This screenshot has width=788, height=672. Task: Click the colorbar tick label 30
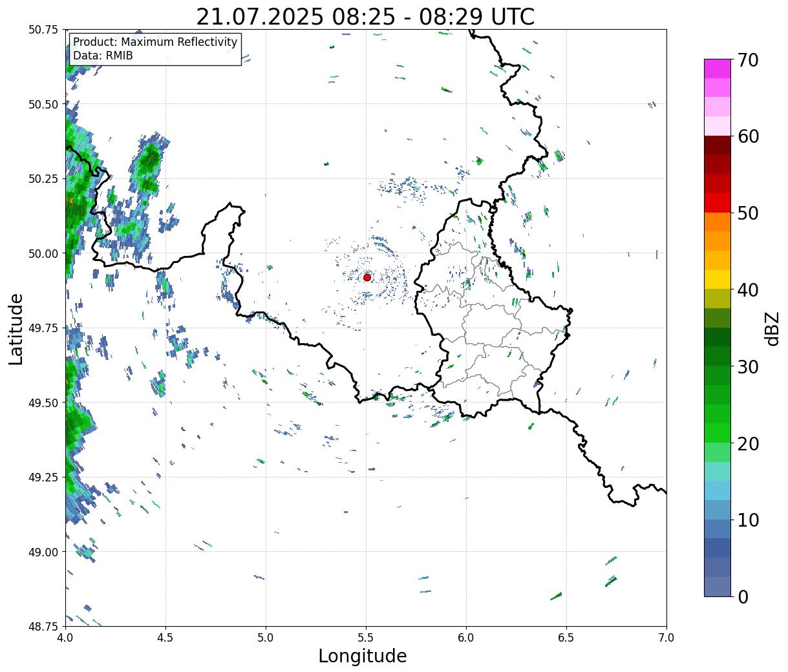pyautogui.click(x=749, y=367)
